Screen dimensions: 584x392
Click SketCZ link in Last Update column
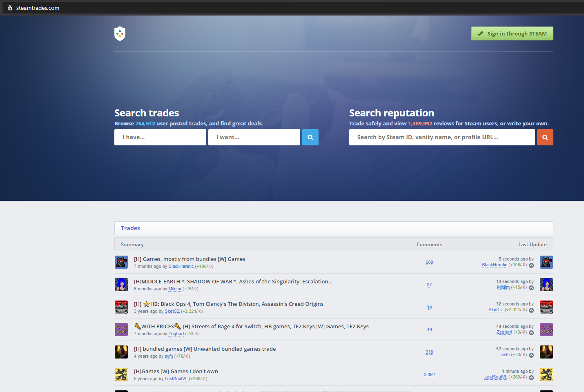click(496, 310)
